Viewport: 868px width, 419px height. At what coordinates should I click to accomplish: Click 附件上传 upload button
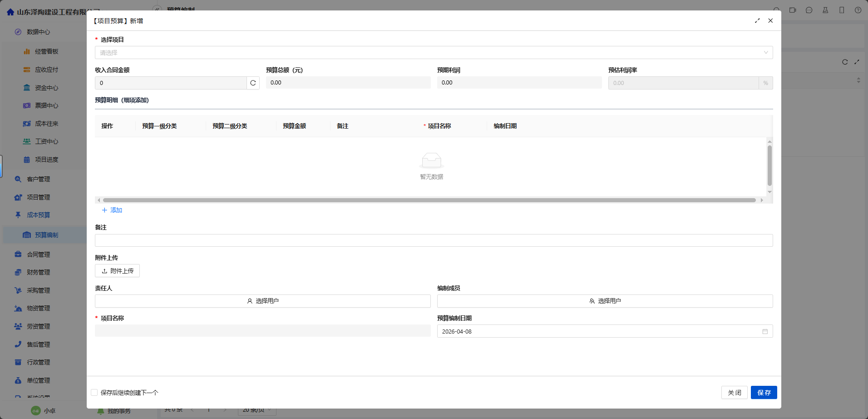(117, 271)
